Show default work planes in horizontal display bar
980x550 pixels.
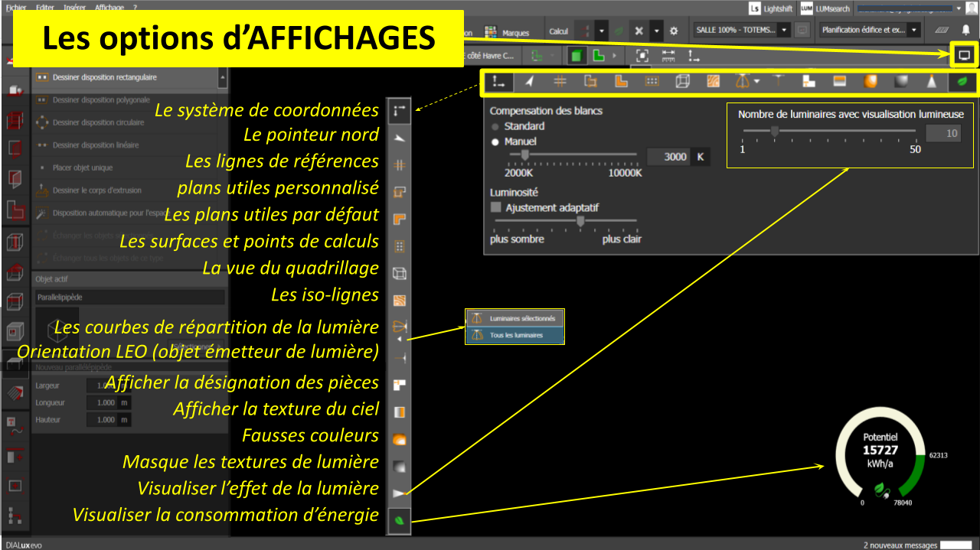621,82
